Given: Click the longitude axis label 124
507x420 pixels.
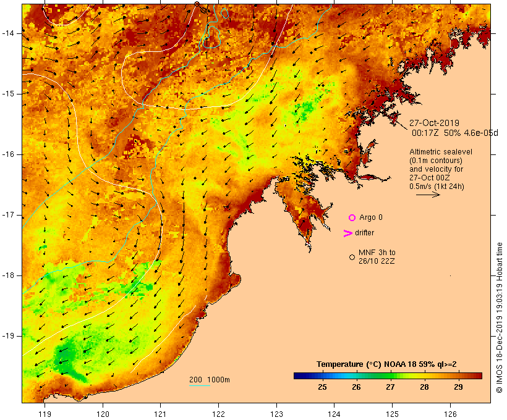Looking at the screenshot, I should pyautogui.click(x=334, y=414).
